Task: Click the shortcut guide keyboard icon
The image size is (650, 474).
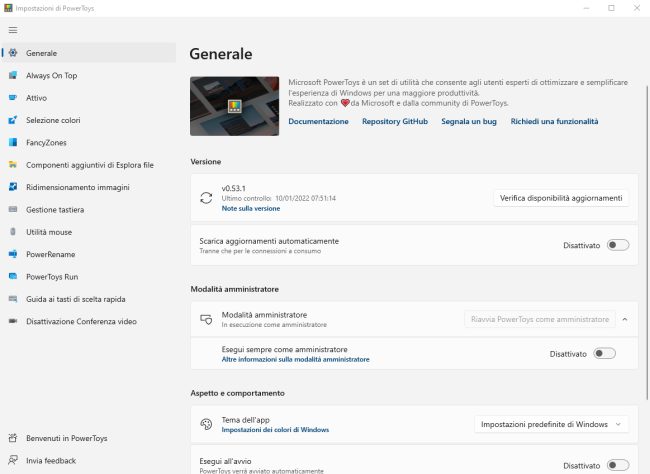Action: click(x=13, y=299)
